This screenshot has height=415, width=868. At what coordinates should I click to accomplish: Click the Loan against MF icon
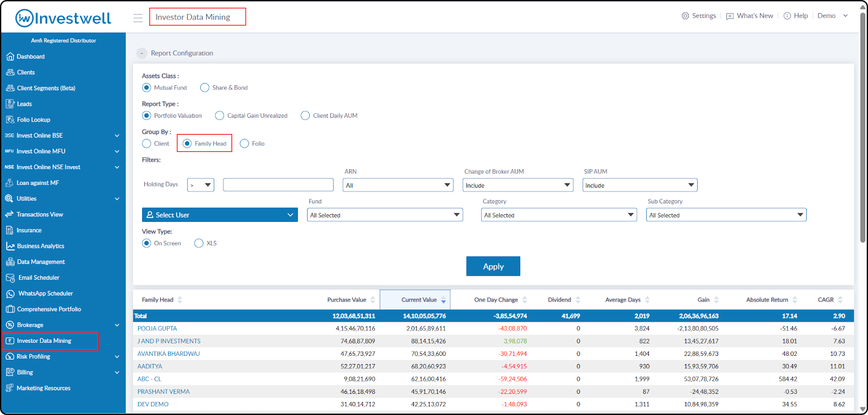(x=10, y=183)
